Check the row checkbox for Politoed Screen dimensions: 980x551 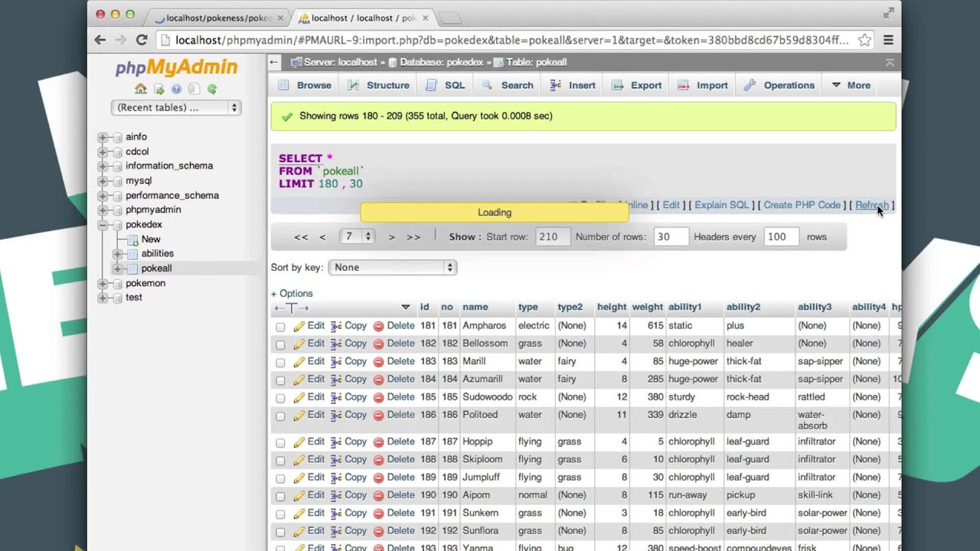coord(280,416)
